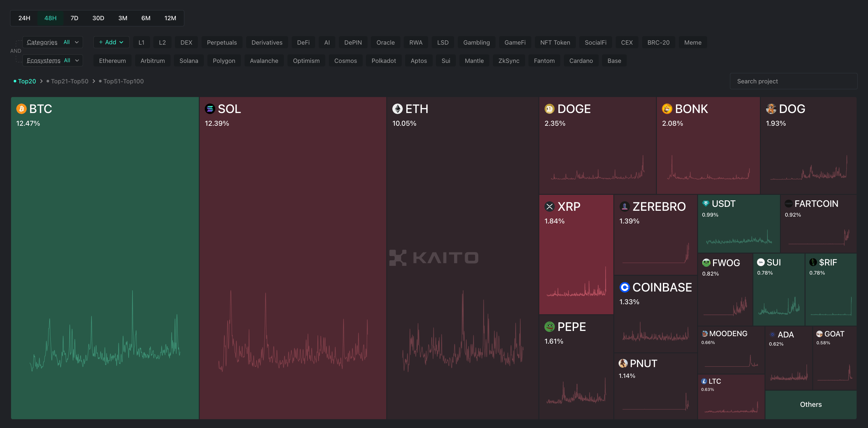This screenshot has width=868, height=428.
Task: Click the $RIF token icon
Action: click(813, 262)
